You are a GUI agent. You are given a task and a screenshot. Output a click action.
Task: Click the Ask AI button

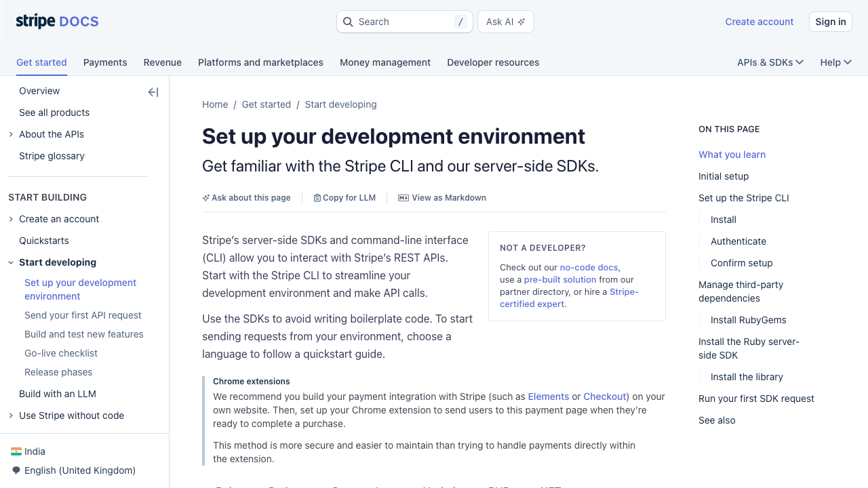pyautogui.click(x=506, y=22)
